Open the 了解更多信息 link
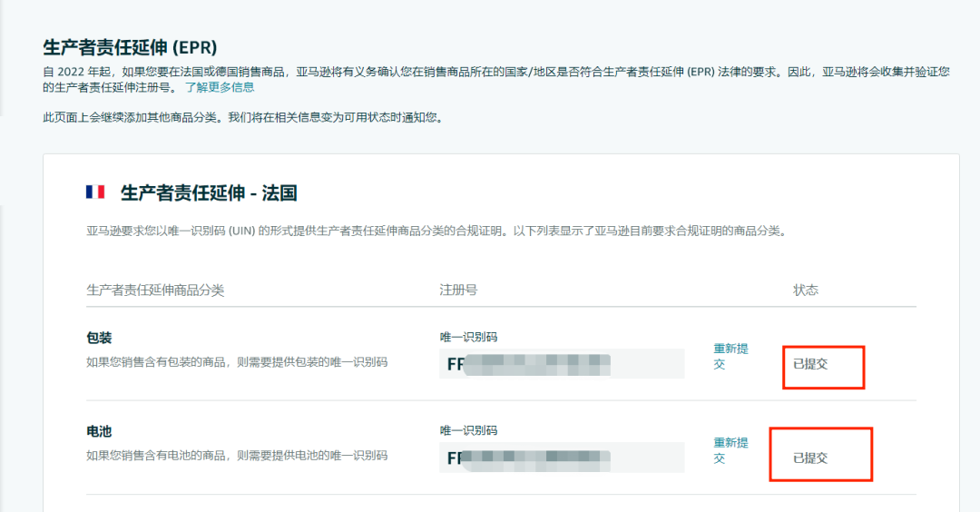The image size is (980, 512). (x=220, y=87)
